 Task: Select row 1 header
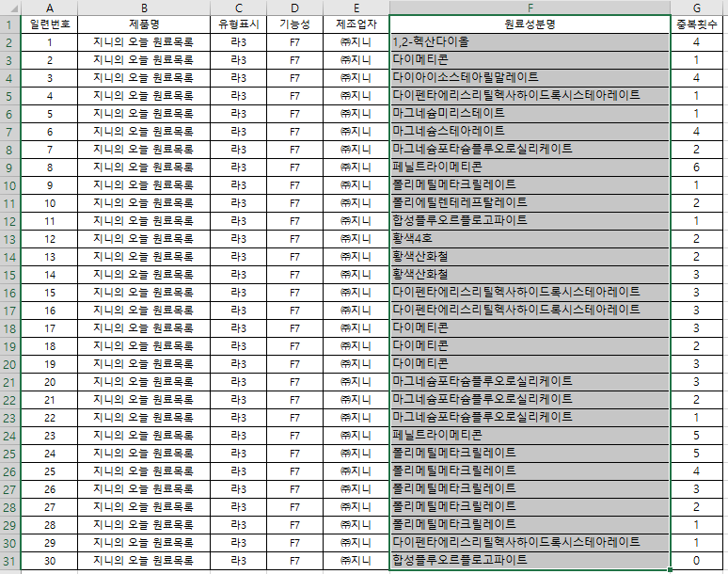click(10, 24)
